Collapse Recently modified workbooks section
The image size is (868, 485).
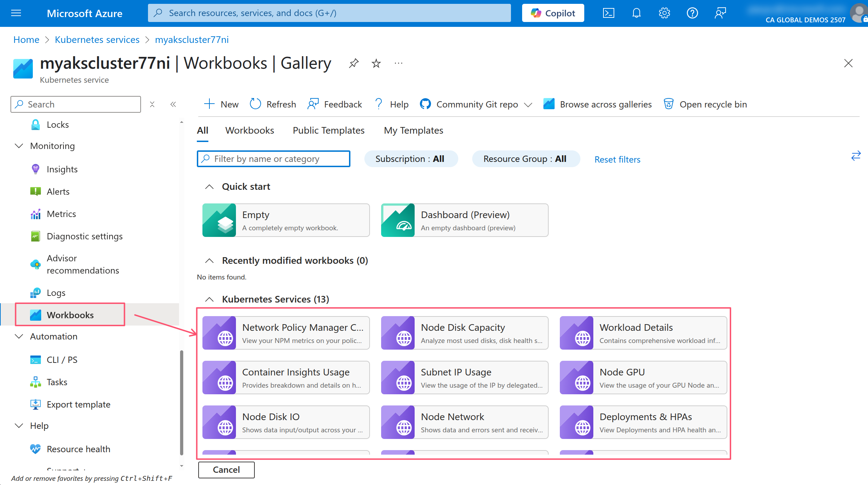(209, 261)
